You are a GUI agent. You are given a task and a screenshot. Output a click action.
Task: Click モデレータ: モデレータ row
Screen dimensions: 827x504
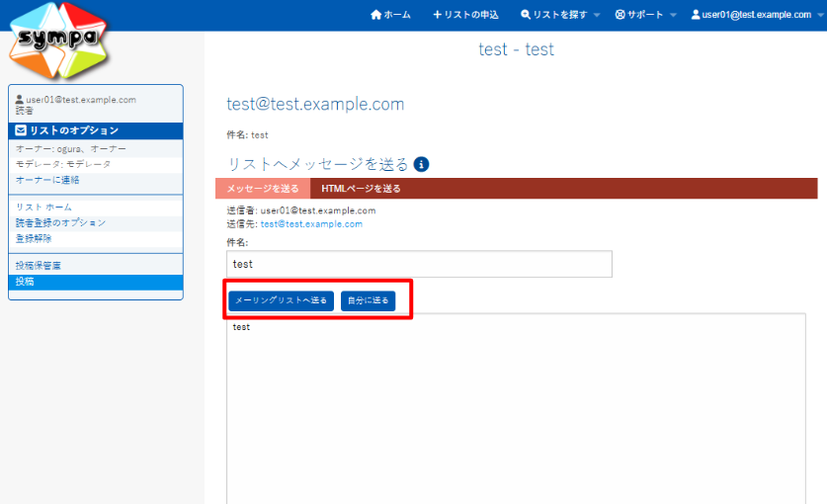tap(96, 165)
